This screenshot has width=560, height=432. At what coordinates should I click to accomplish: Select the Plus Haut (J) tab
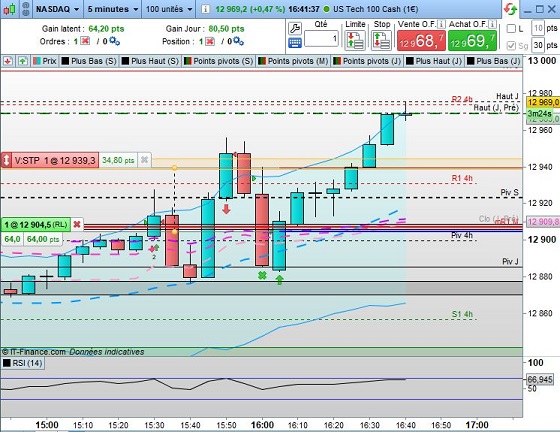click(x=434, y=61)
